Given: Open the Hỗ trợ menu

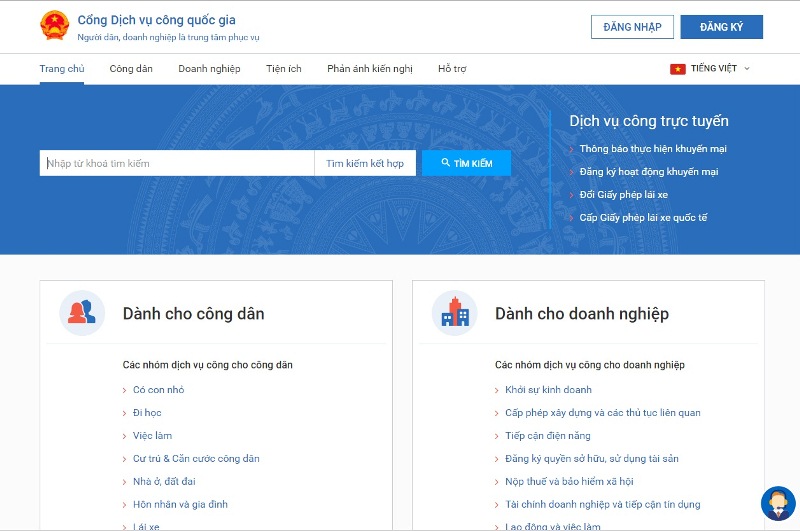Looking at the screenshot, I should pyautogui.click(x=452, y=69).
